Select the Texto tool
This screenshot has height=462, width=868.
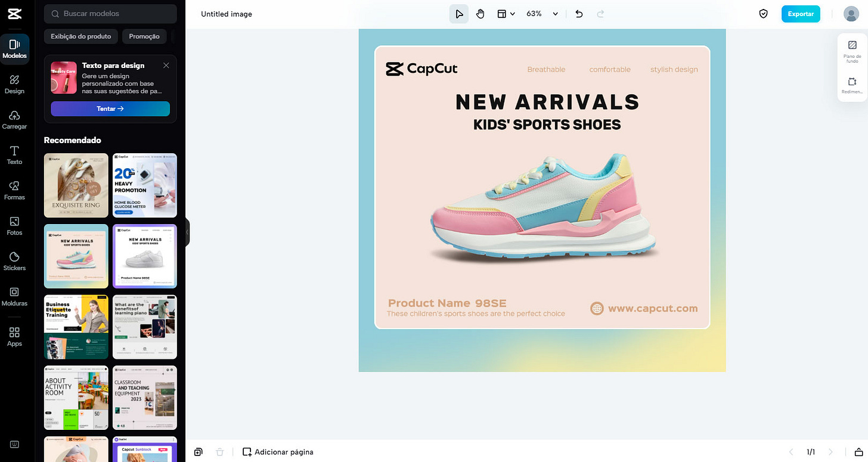[14, 156]
